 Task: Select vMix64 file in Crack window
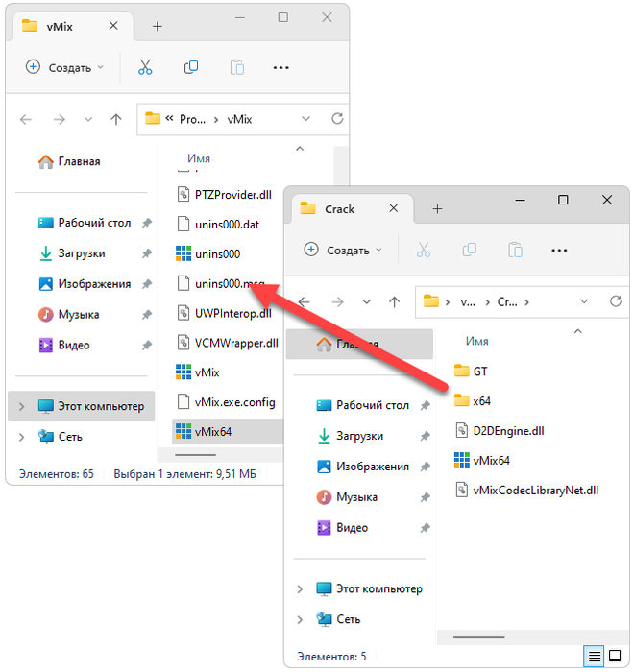point(481,460)
